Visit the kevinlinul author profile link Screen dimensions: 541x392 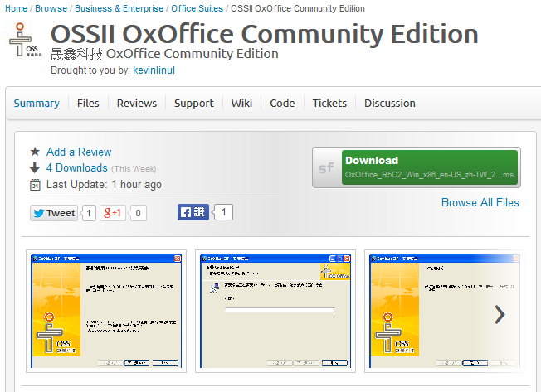(x=154, y=70)
